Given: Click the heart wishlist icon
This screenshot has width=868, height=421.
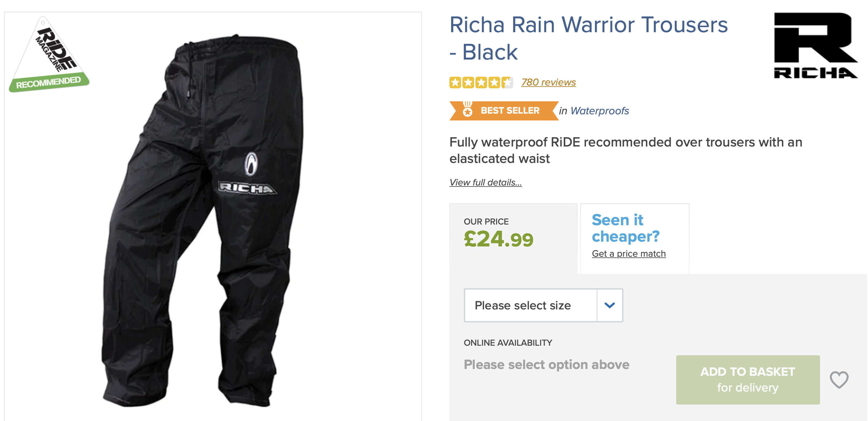Looking at the screenshot, I should tap(839, 380).
